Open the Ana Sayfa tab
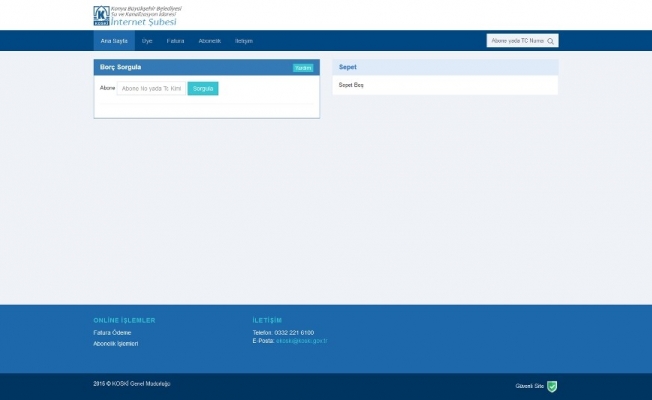This screenshot has width=652, height=400. tap(113, 41)
